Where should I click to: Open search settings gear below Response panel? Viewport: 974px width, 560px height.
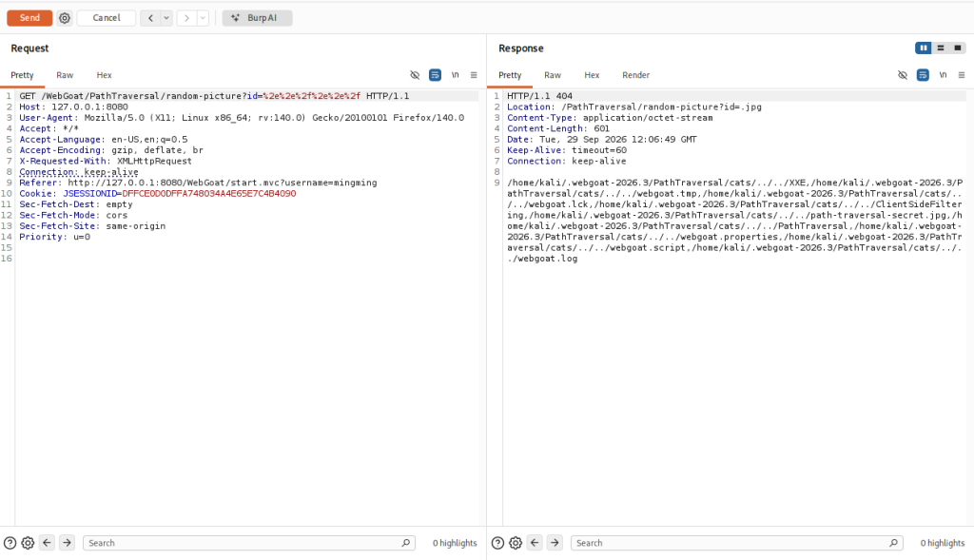516,543
